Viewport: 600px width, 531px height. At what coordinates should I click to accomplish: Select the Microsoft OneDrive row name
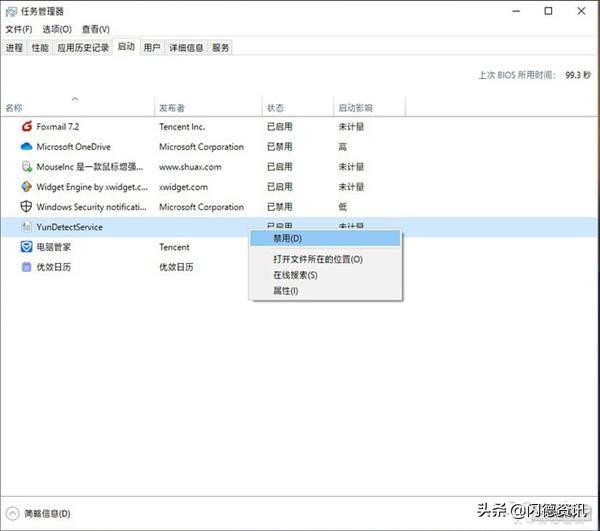pos(73,147)
